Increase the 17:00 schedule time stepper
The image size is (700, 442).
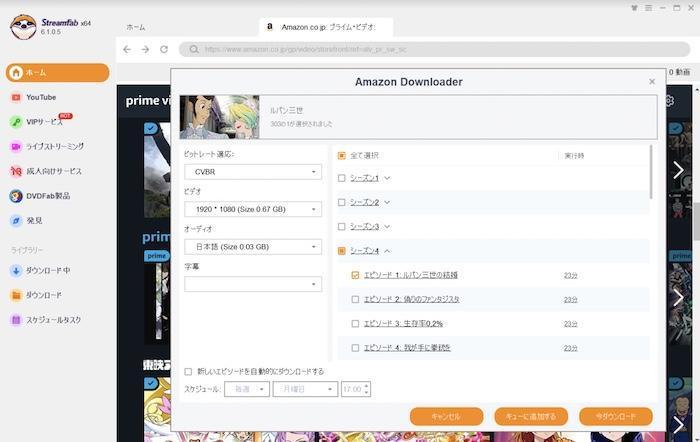point(367,386)
